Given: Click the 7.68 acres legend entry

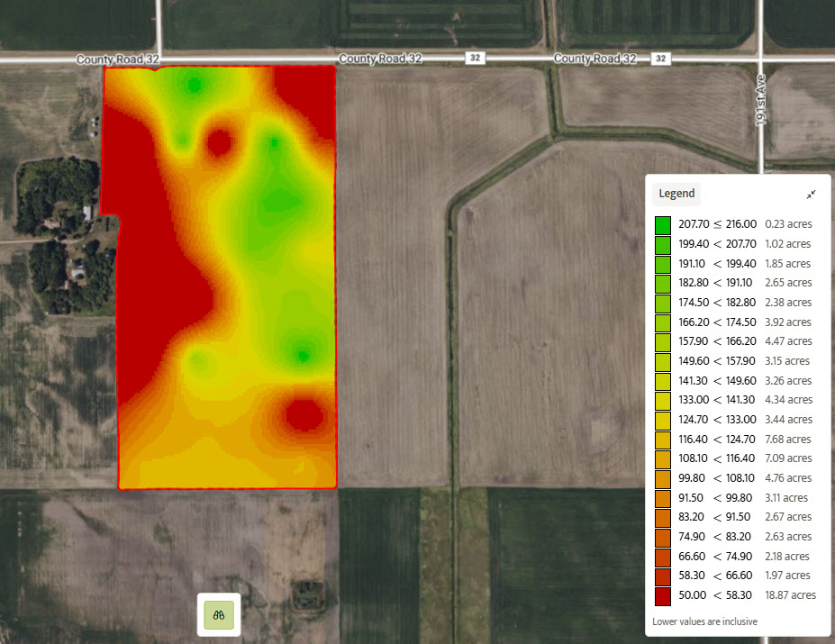Looking at the screenshot, I should (x=787, y=440).
